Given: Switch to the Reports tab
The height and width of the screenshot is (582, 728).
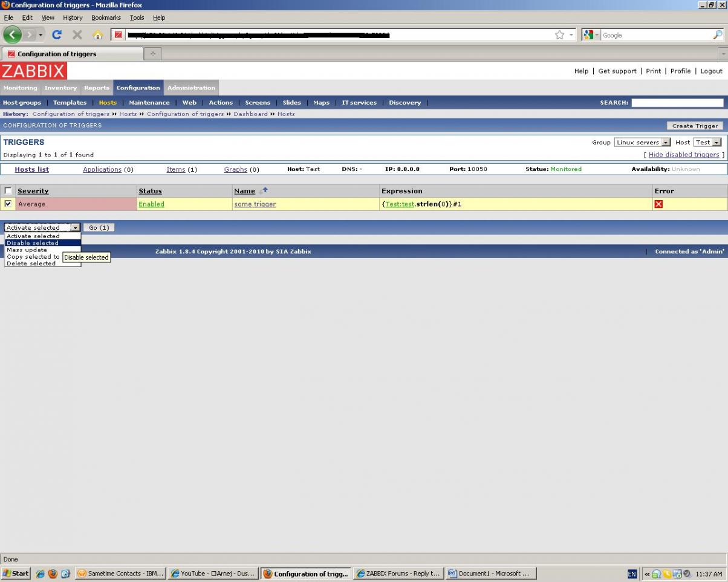Looking at the screenshot, I should coord(97,88).
